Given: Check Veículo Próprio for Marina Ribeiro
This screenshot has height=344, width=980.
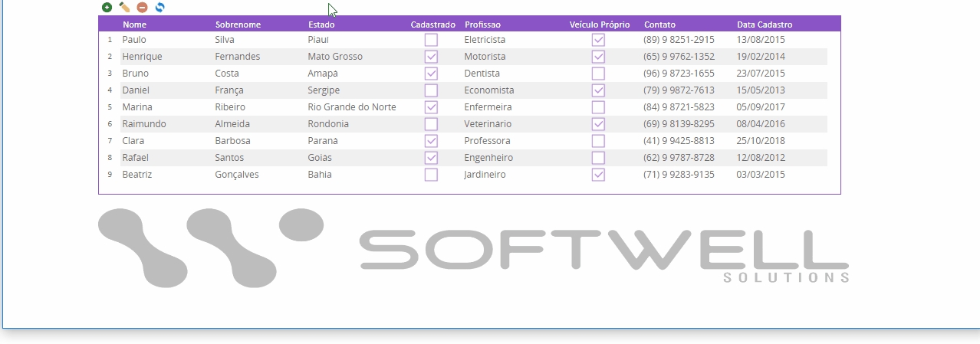Looking at the screenshot, I should (598, 107).
